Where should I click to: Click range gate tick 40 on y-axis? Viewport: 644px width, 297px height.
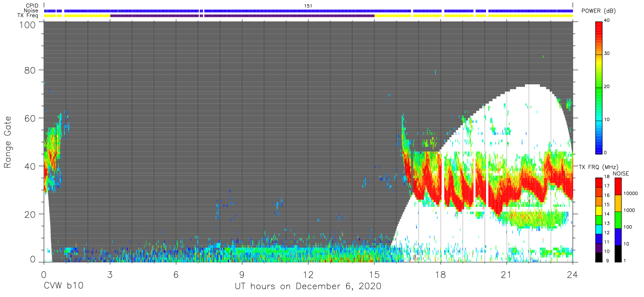coord(30,166)
